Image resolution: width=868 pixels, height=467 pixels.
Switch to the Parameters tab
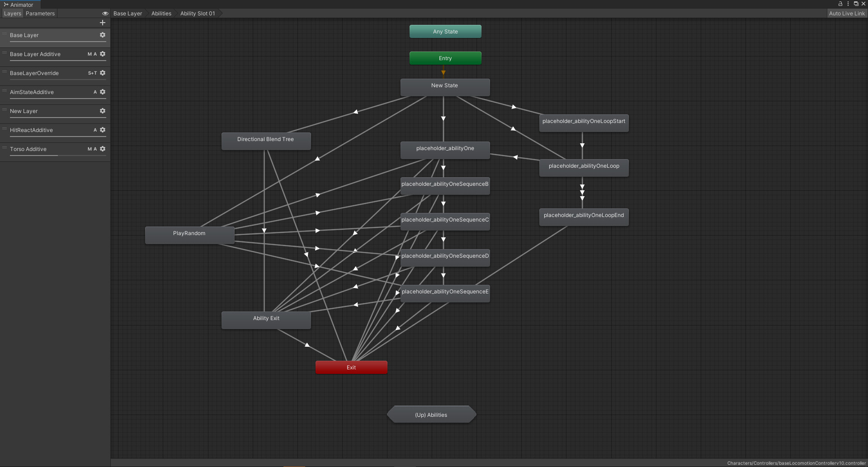[x=40, y=13]
